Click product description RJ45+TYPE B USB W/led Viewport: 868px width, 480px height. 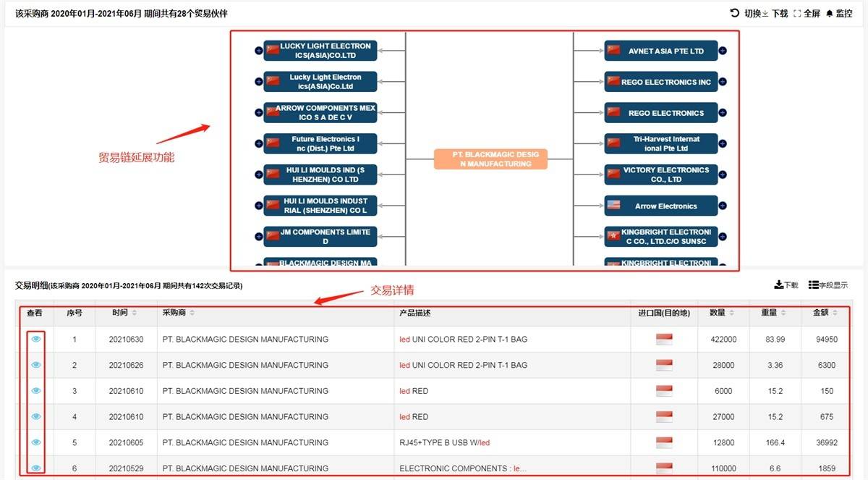[x=444, y=443]
